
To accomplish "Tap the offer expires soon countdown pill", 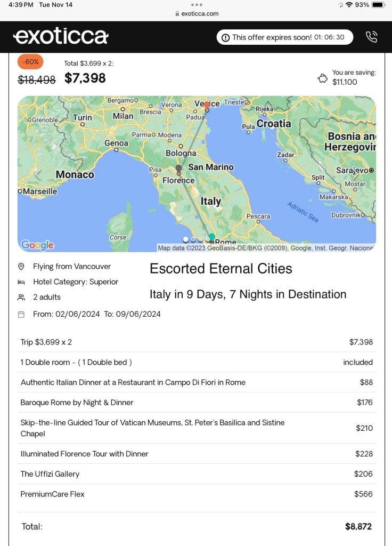I will tap(284, 37).
